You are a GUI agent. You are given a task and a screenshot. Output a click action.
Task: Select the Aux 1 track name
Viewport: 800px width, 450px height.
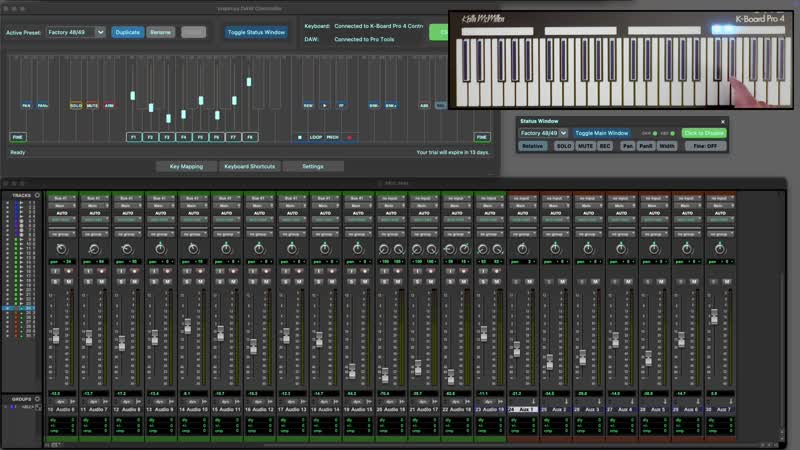[522, 409]
